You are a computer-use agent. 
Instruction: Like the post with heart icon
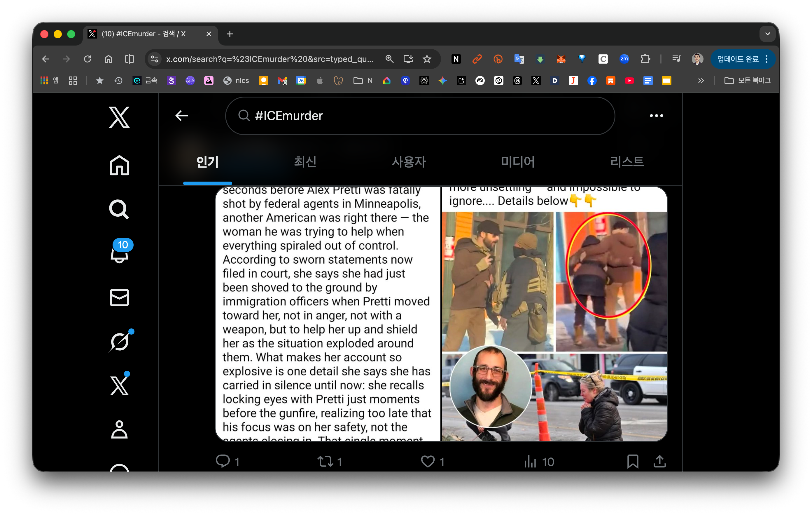point(428,461)
